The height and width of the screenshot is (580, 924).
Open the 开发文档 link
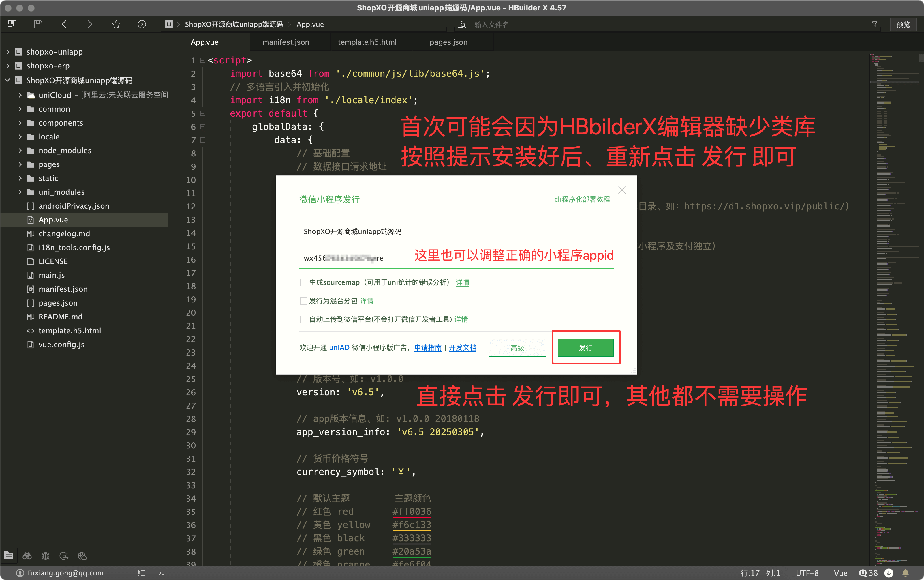462,347
